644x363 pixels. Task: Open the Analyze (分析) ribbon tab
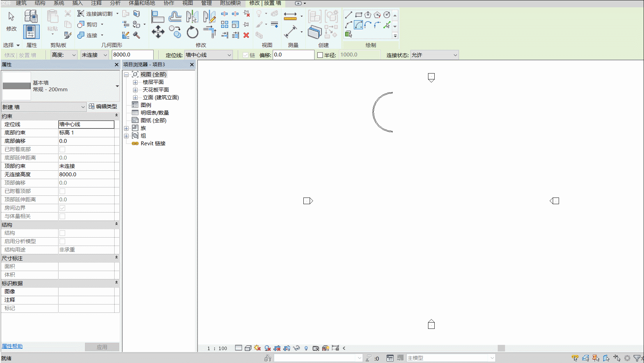click(115, 3)
